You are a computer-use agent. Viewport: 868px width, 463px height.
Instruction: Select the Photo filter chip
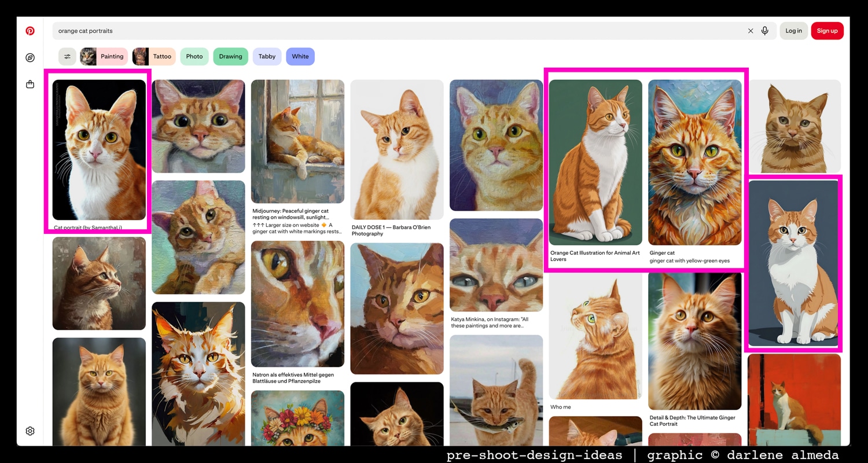(194, 56)
